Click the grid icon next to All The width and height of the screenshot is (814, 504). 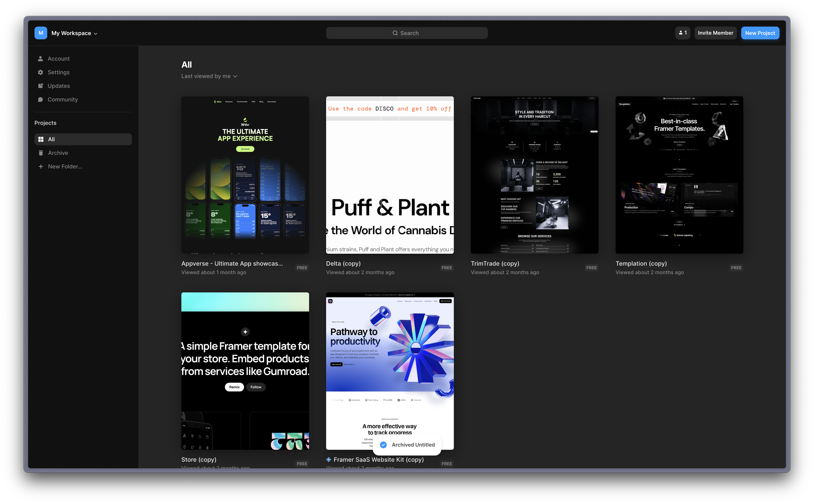[41, 139]
